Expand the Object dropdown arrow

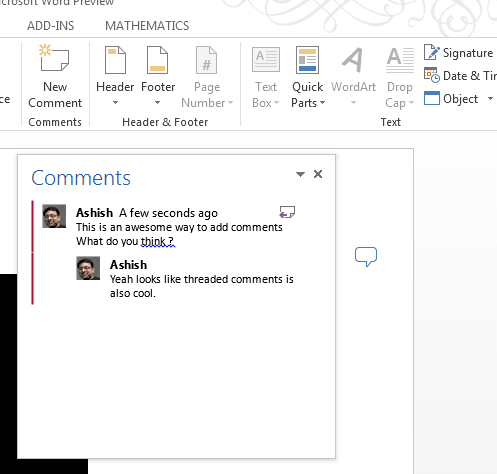[x=490, y=99]
